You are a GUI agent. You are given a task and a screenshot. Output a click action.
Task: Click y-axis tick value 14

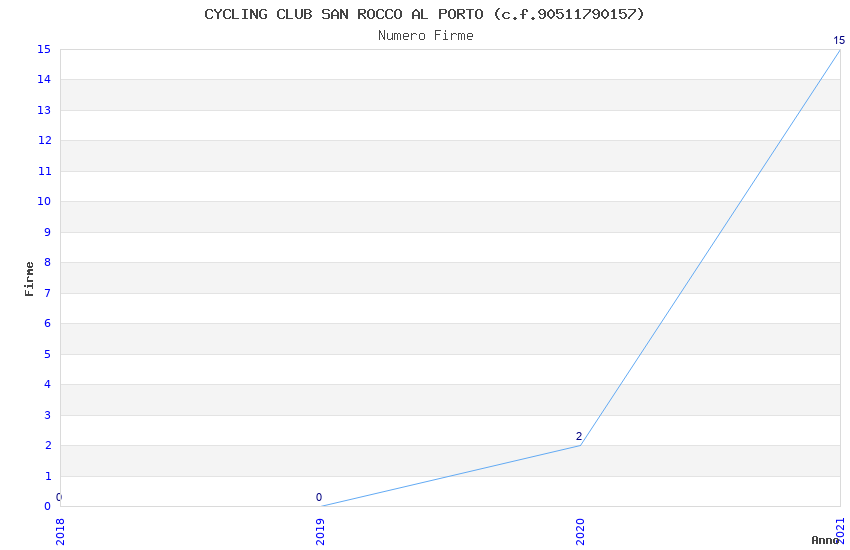pos(44,80)
